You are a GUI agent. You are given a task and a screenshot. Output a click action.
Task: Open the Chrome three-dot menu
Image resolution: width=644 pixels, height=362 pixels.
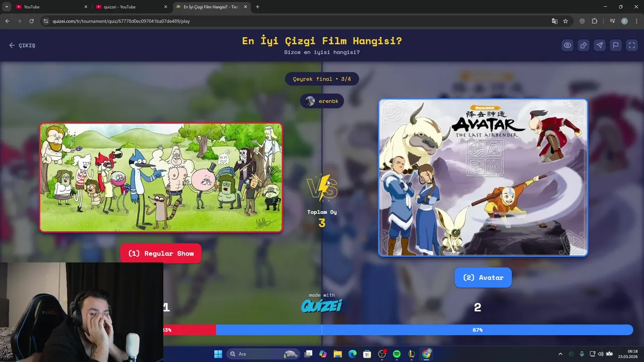click(x=636, y=21)
